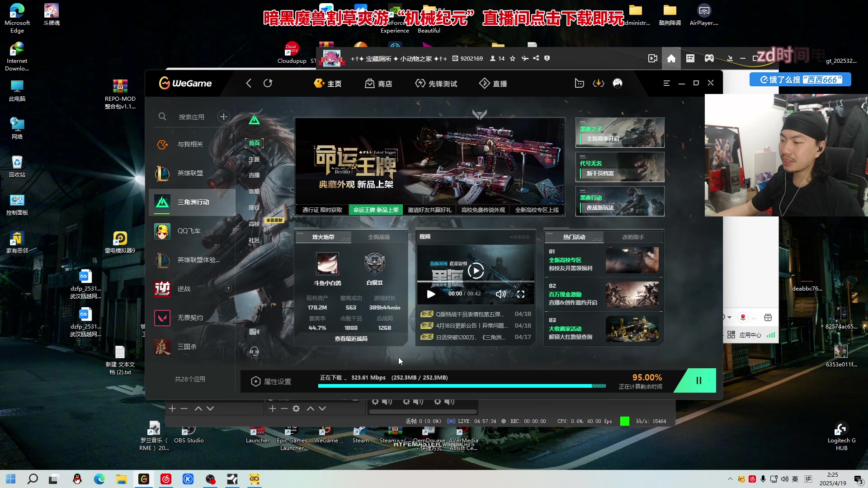Open the WeGame 直播 tab
Viewport: 868px width, 488px height.
[493, 84]
